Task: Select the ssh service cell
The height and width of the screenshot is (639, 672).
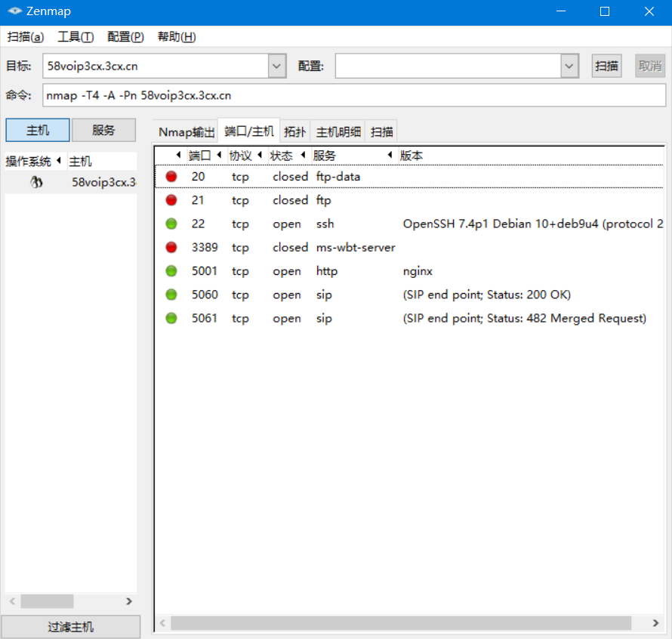Action: click(x=325, y=224)
